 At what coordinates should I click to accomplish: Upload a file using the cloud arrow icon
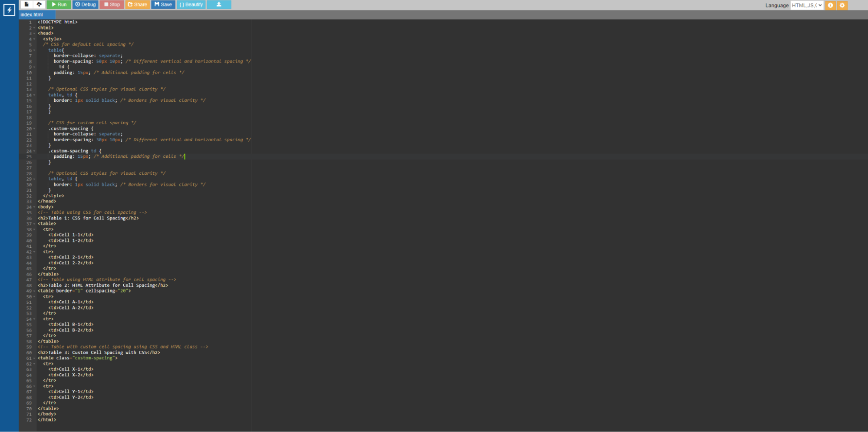click(39, 4)
